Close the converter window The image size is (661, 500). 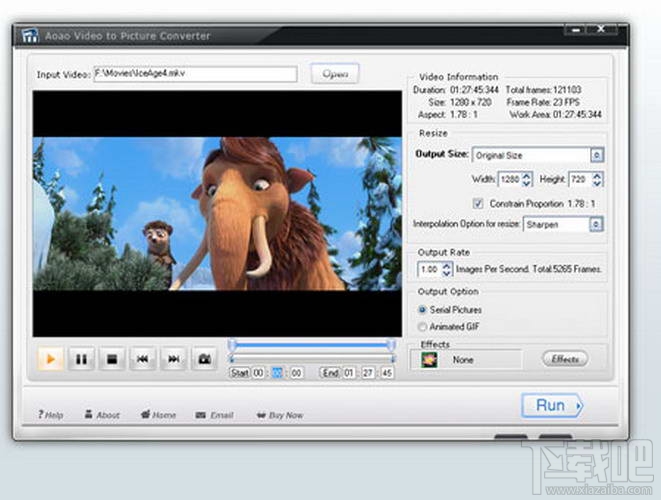click(x=602, y=30)
